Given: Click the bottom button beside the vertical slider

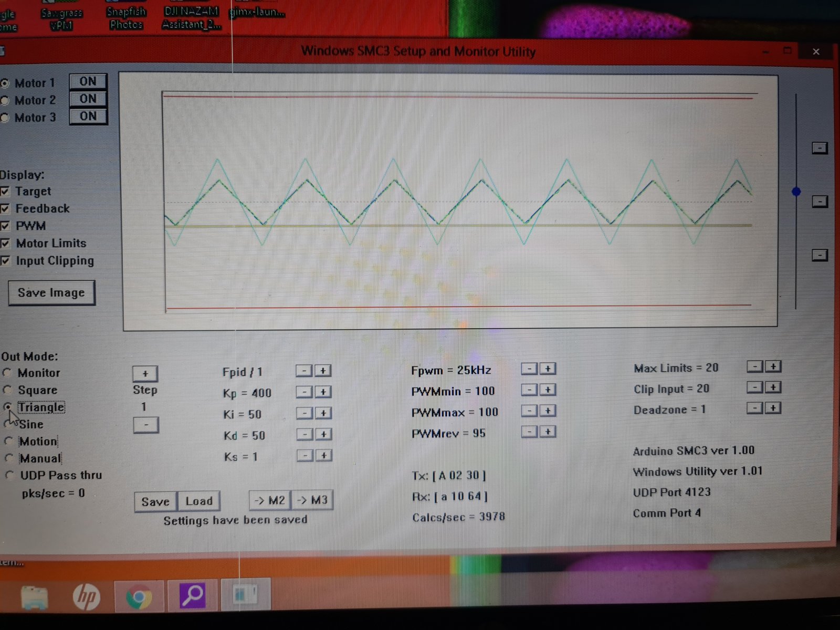Looking at the screenshot, I should click(x=820, y=255).
